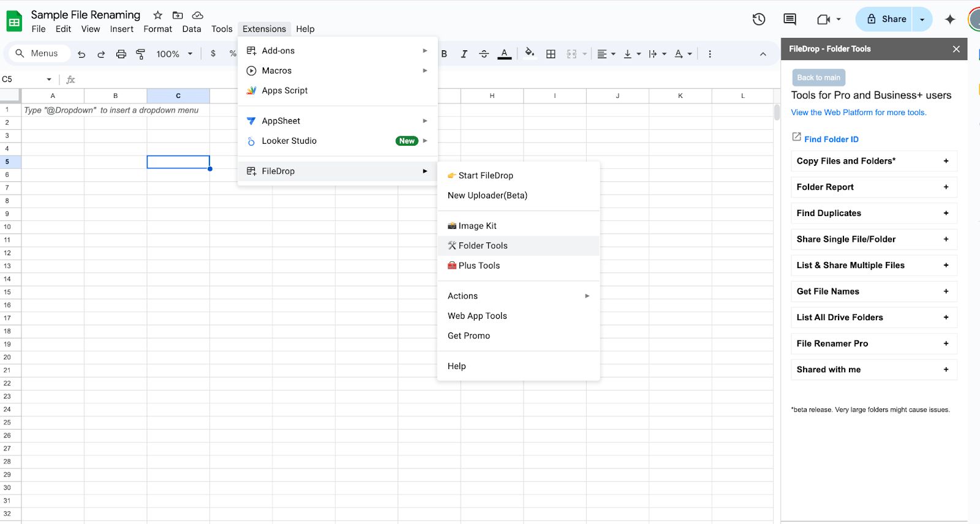Open the fill color picker
Viewport: 980px width, 524px height.
530,54
